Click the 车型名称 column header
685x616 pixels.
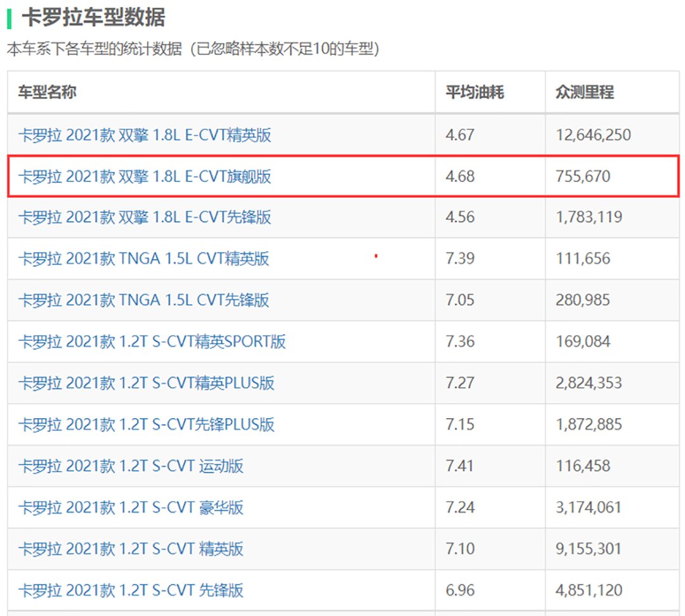[47, 93]
